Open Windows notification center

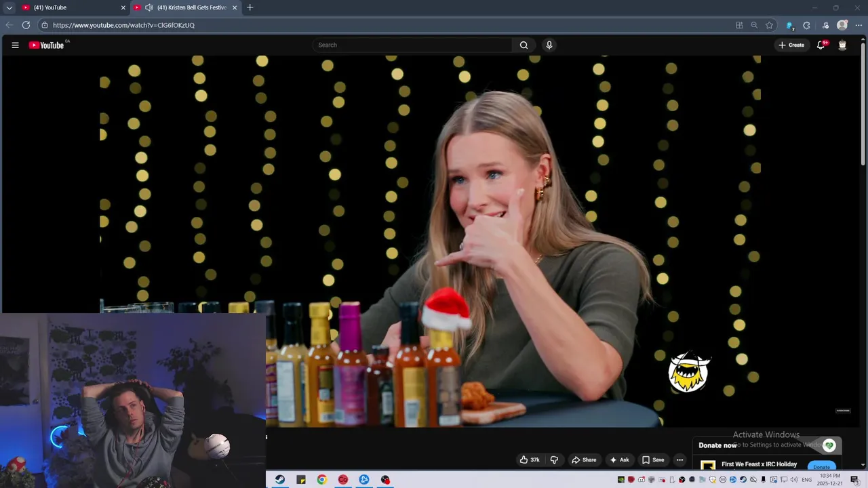854,480
